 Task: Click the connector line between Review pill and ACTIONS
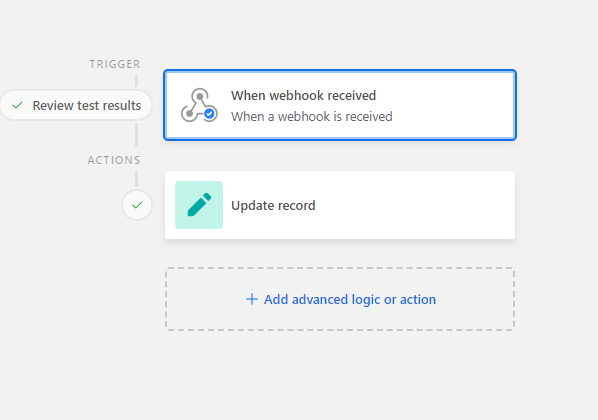click(x=137, y=134)
